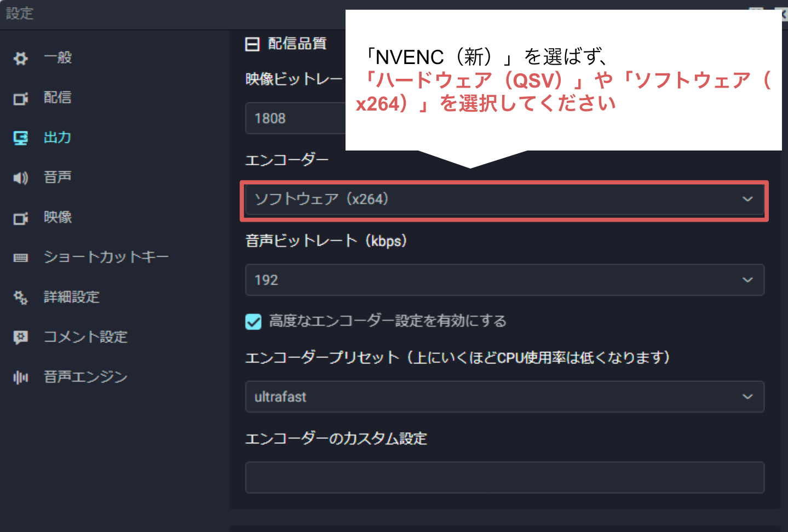Open the 詳細設定 tab
Viewport: 788px width, 532px height.
72,297
